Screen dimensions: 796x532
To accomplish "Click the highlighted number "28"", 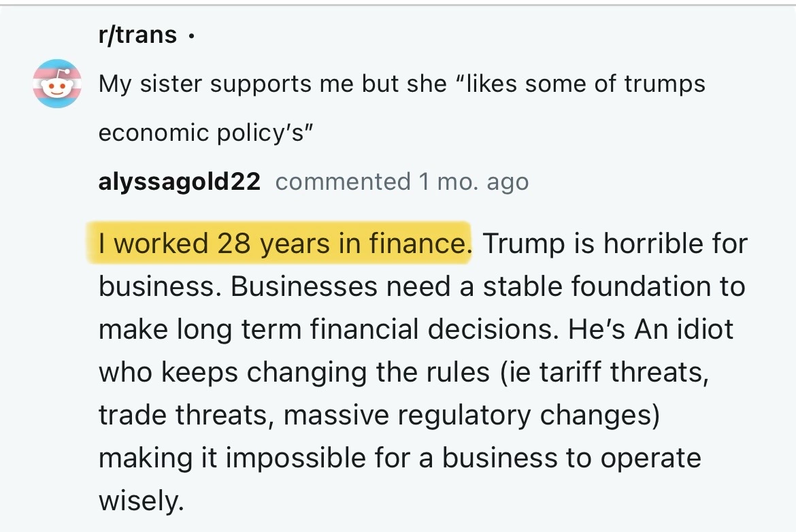I will 233,244.
